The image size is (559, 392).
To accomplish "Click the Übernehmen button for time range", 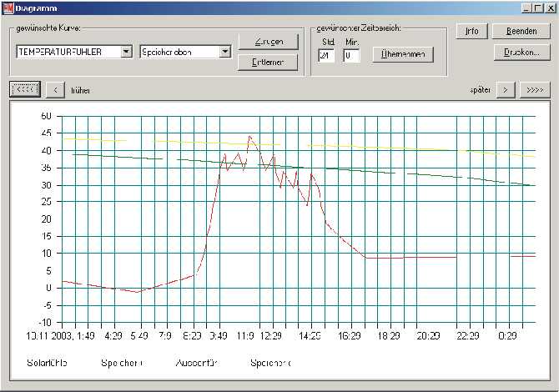I will pyautogui.click(x=403, y=55).
